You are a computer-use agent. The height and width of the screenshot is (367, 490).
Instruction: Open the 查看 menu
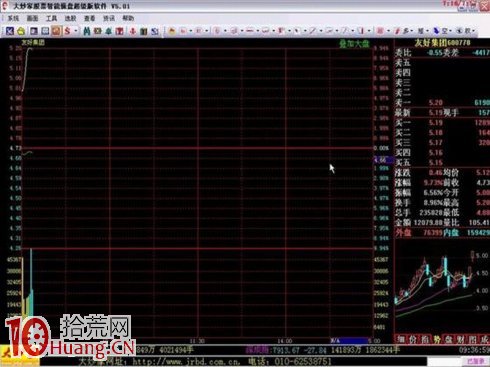tap(89, 18)
